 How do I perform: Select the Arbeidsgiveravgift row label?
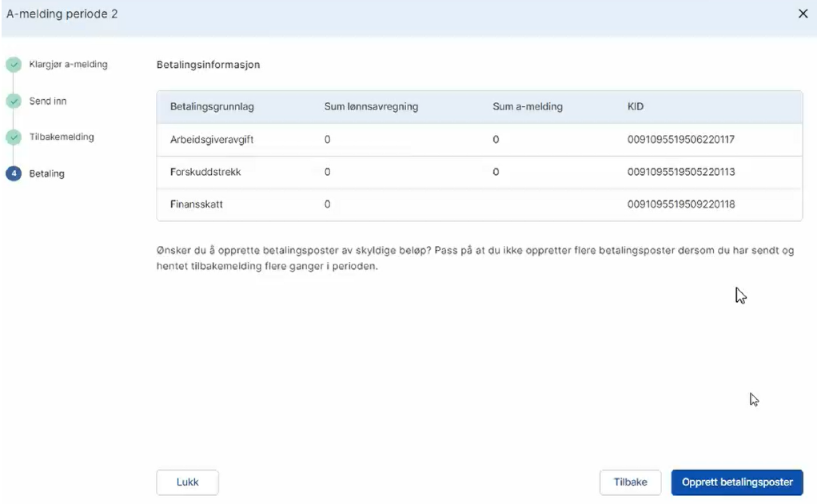210,140
